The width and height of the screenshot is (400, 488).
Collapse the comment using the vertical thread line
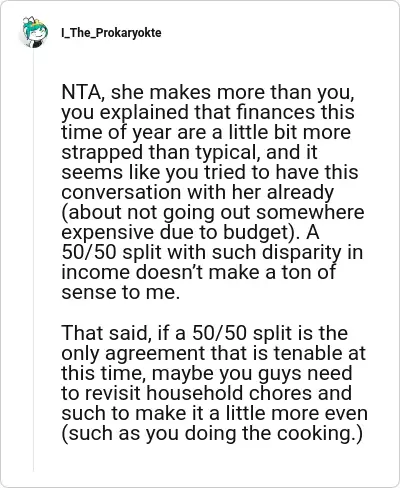[33, 260]
